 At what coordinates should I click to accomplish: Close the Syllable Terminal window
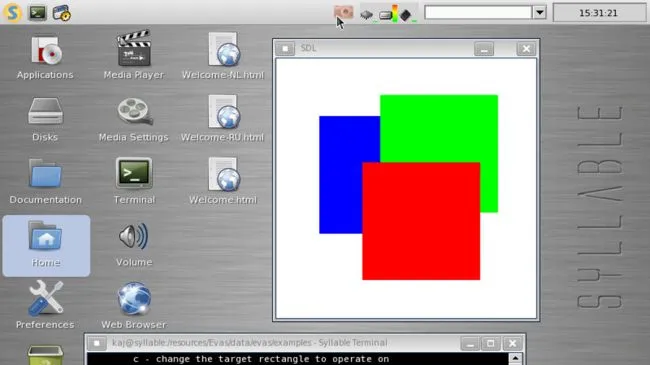tap(512, 343)
